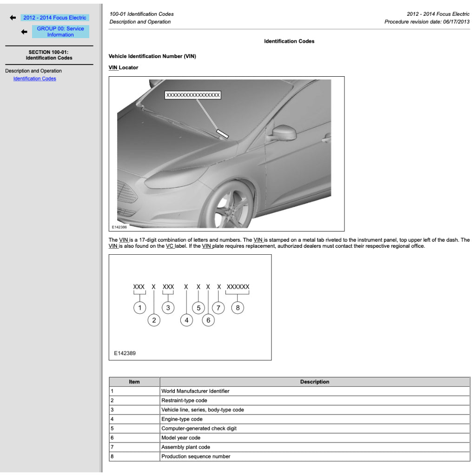Image resolution: width=476 pixels, height=476 pixels.
Task: Click callout circle 1 in the VIN diagram
Action: [x=139, y=307]
